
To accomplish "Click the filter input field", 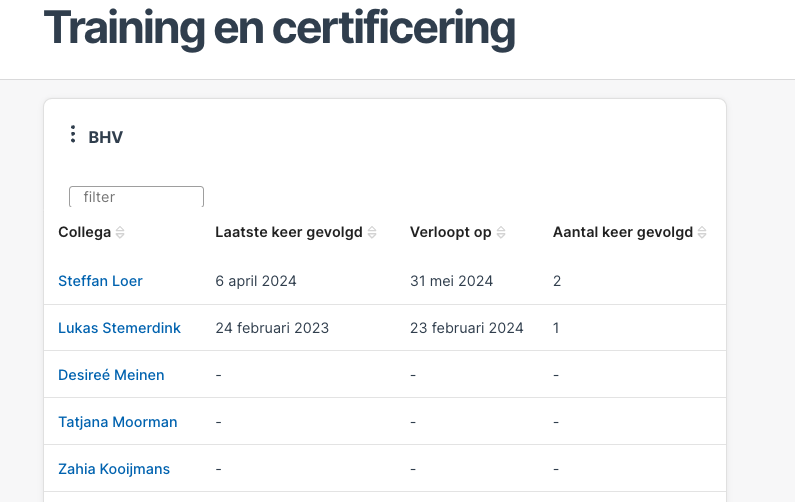I will pos(136,197).
